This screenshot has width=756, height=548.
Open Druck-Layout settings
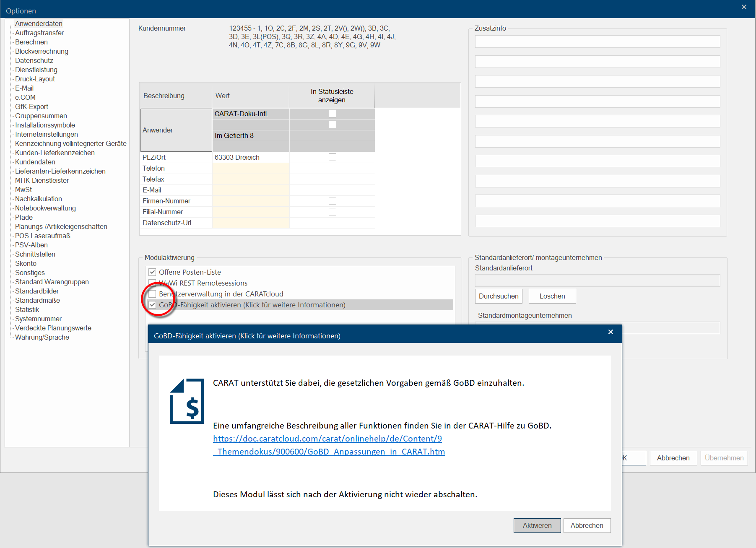pyautogui.click(x=35, y=79)
